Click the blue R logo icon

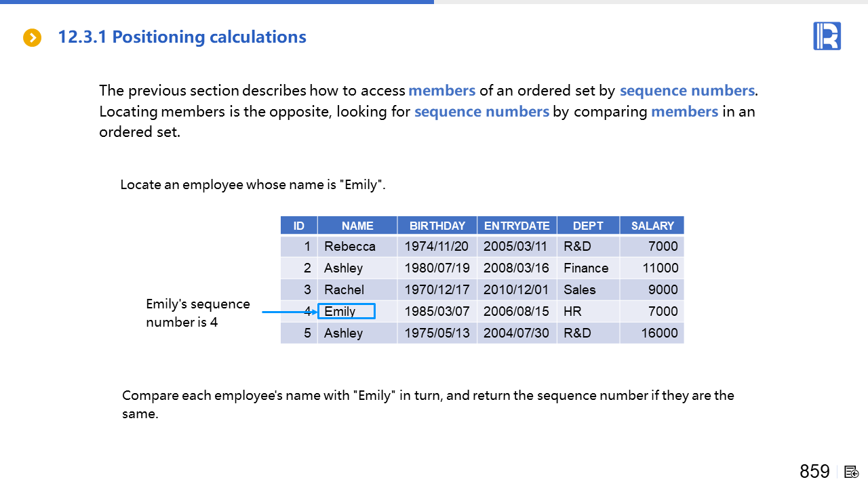[827, 36]
